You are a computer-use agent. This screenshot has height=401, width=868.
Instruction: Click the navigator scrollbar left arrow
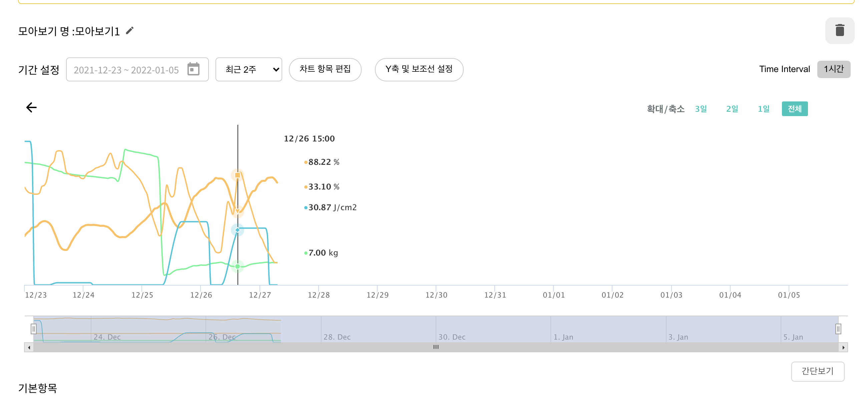pos(29,347)
